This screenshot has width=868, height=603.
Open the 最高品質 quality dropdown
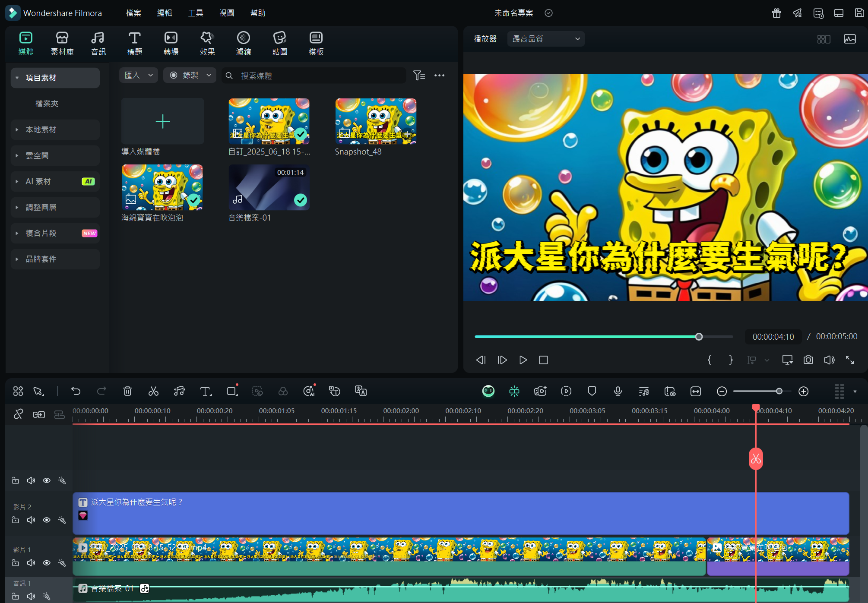pyautogui.click(x=546, y=39)
